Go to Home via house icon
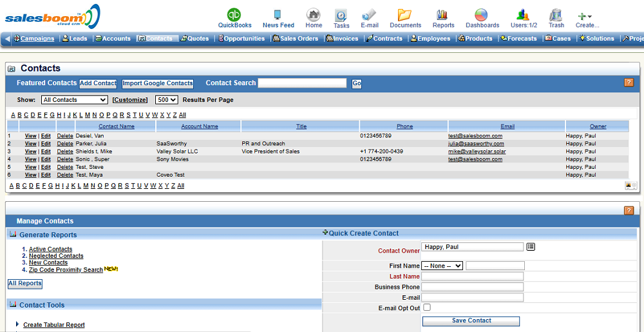 click(314, 15)
